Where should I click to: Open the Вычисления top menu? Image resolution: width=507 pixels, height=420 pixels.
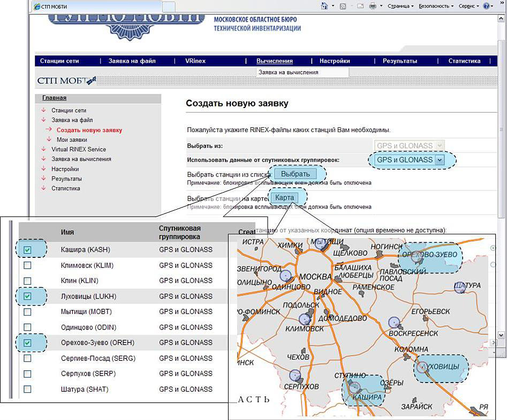275,61
